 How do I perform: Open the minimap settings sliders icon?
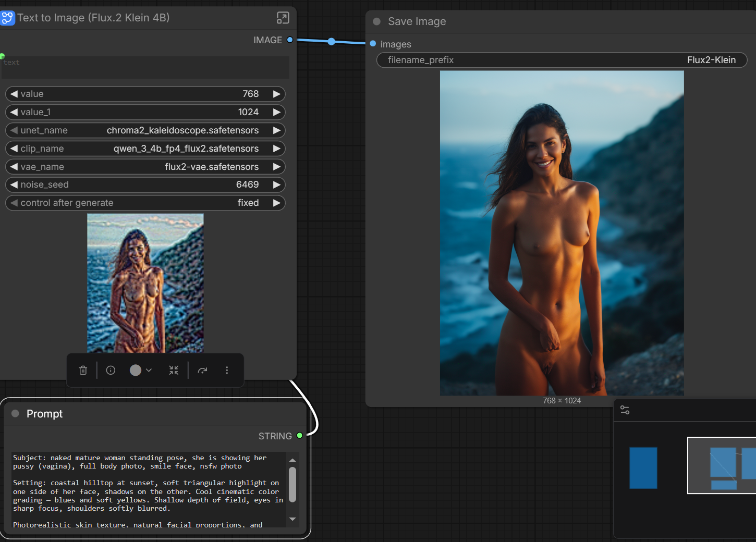tap(625, 410)
